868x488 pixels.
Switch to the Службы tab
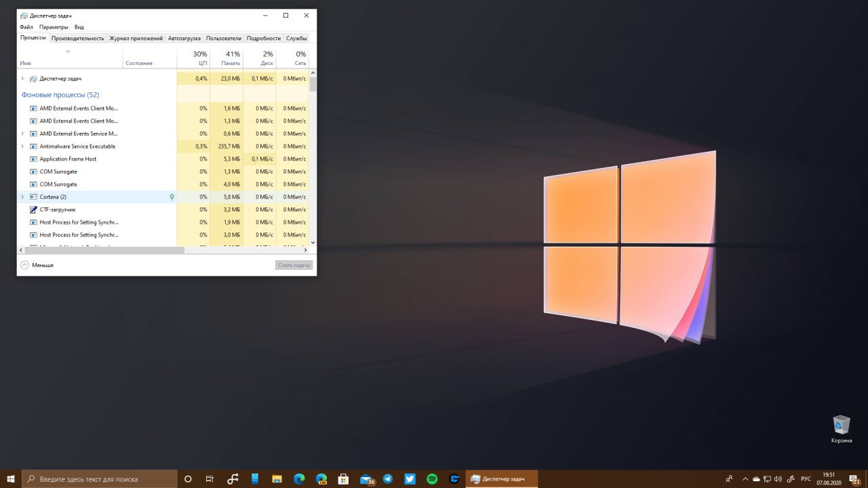tap(296, 39)
